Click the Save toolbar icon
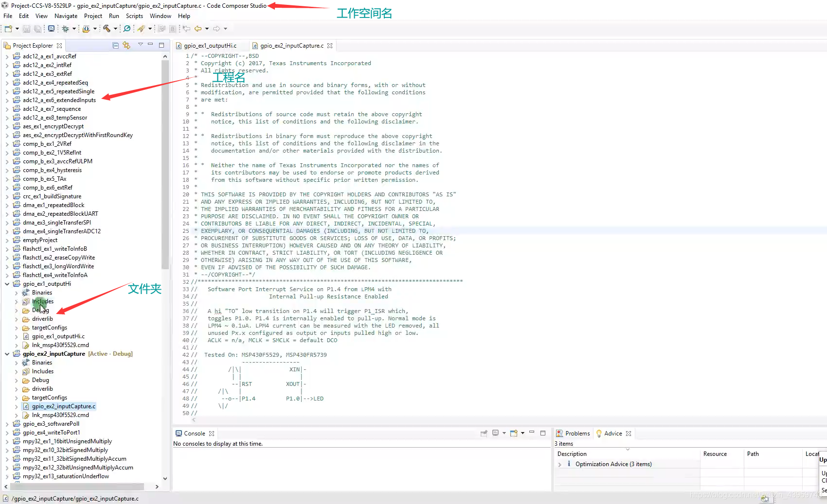Viewport: 827px width, 504px height. (x=27, y=29)
